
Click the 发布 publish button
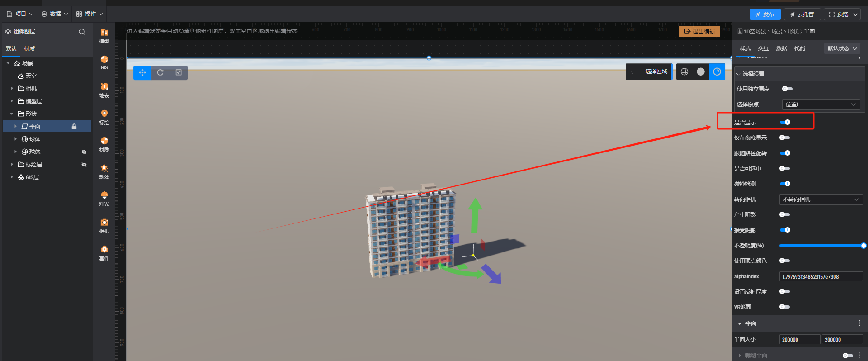(x=765, y=14)
